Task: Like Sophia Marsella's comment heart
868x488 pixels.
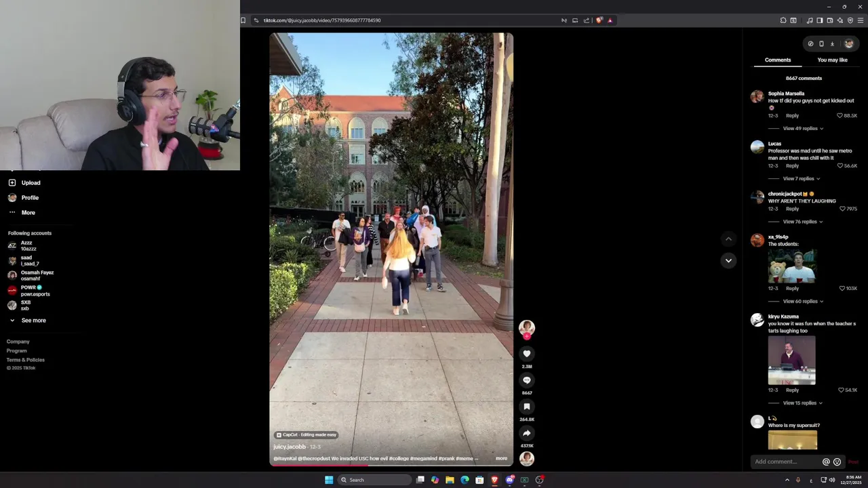Action: click(840, 116)
